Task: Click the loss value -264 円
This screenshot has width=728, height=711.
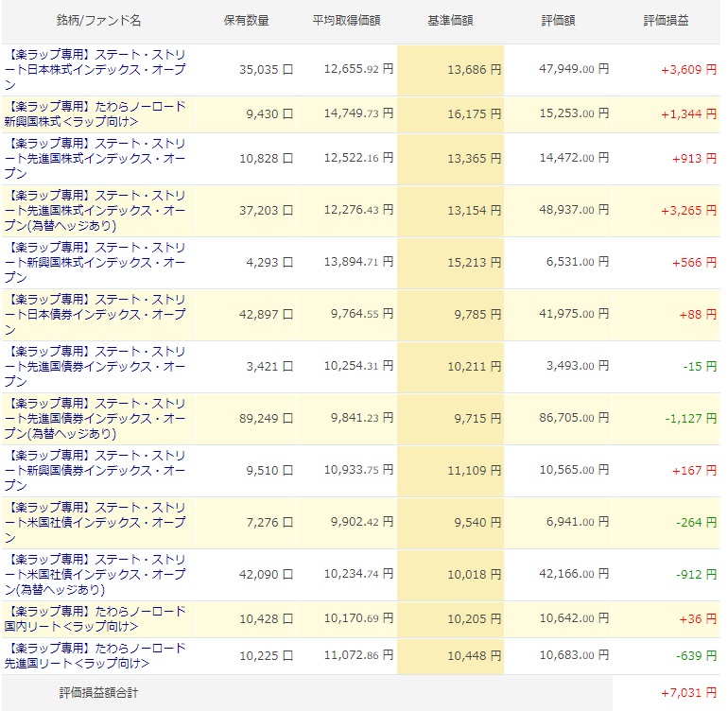Action: [697, 524]
